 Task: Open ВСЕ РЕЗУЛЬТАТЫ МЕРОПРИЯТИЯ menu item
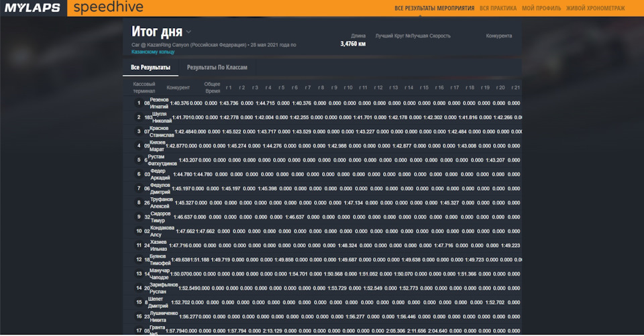tap(434, 8)
